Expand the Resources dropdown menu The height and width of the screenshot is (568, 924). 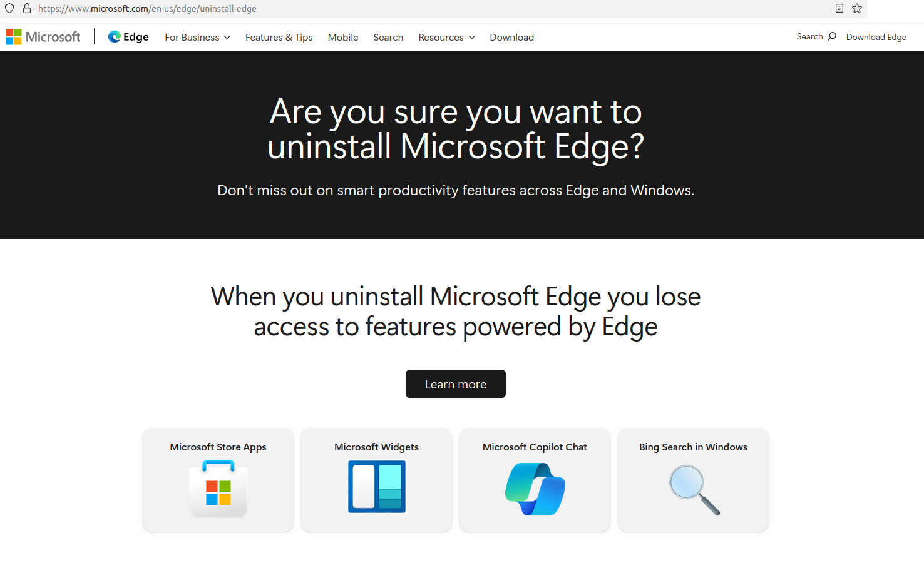click(x=446, y=38)
